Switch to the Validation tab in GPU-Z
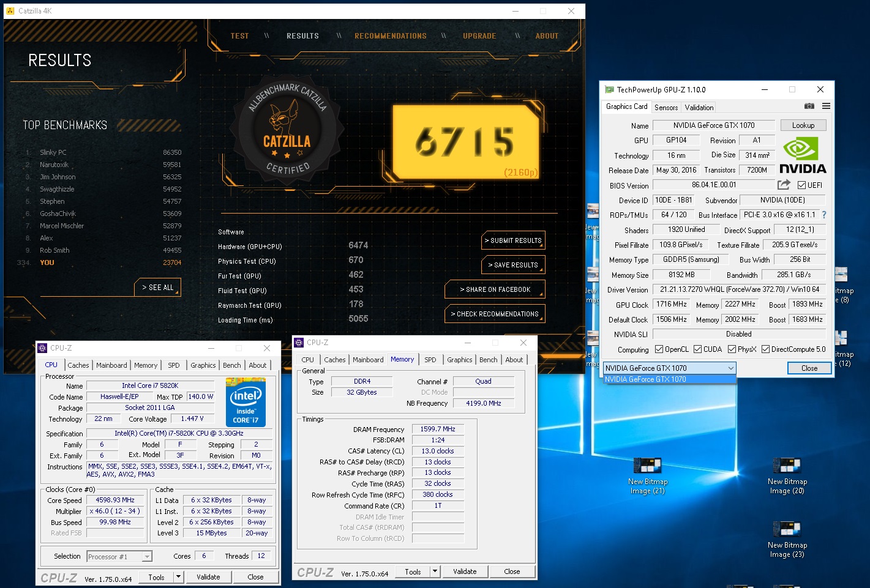The image size is (870, 588). click(x=699, y=108)
